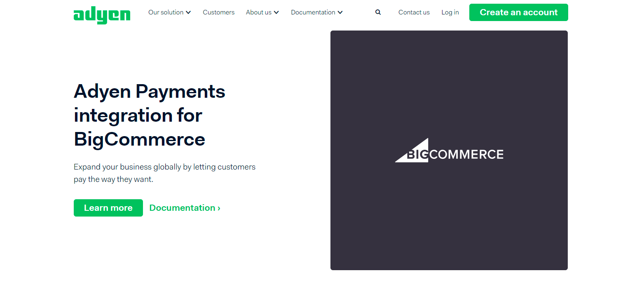Click the Contact us link
The image size is (644, 304).
414,12
